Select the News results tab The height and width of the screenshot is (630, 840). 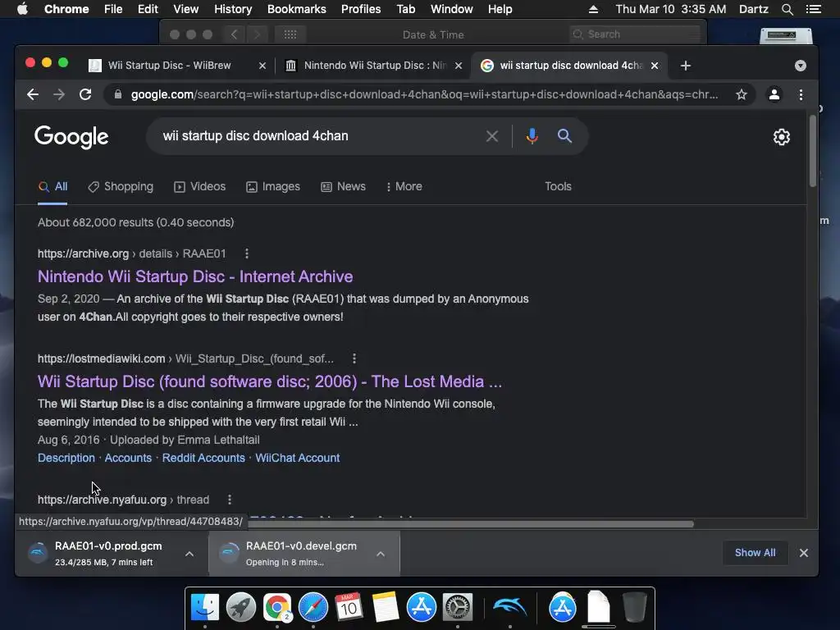coord(344,186)
